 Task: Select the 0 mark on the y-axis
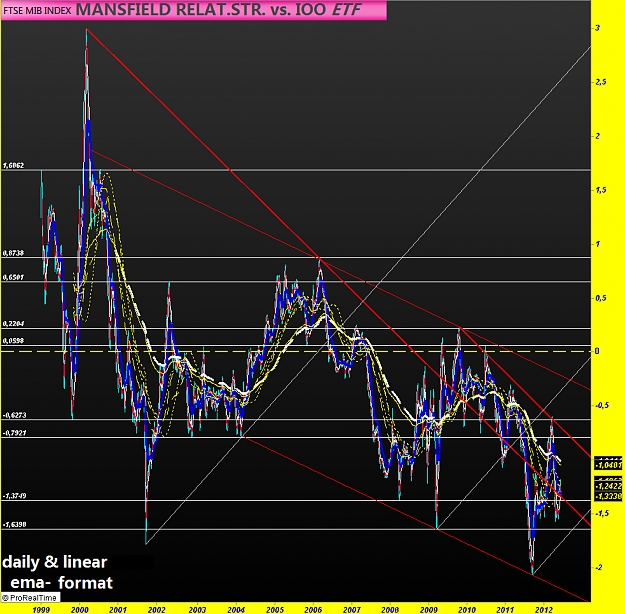(597, 351)
